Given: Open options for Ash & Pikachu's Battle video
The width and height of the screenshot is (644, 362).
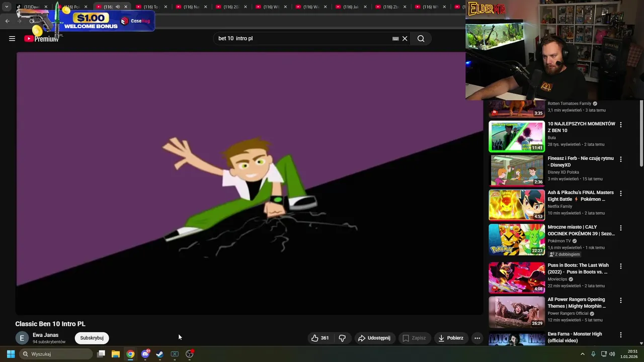Looking at the screenshot, I should point(620,193).
